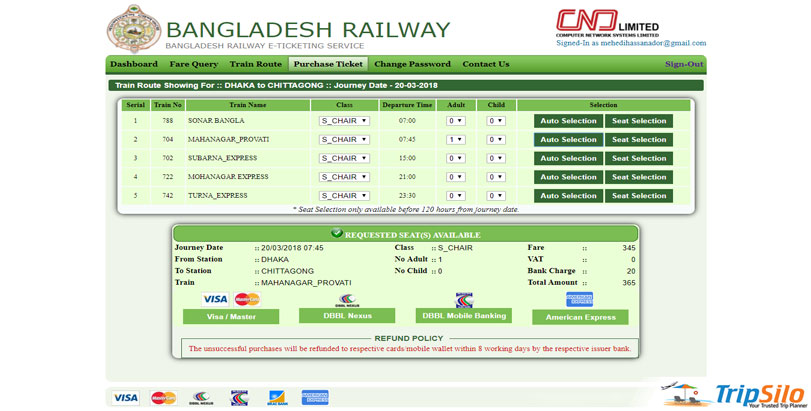Open Child count dropdown for MAHANAGAR_PROVATI
The height and width of the screenshot is (411, 811).
coord(496,140)
